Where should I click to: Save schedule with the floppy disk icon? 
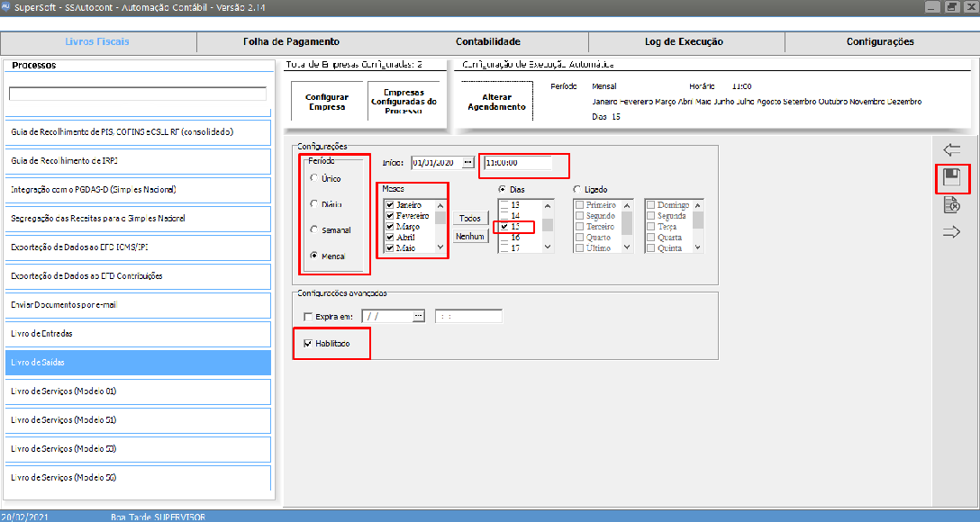pos(951,177)
